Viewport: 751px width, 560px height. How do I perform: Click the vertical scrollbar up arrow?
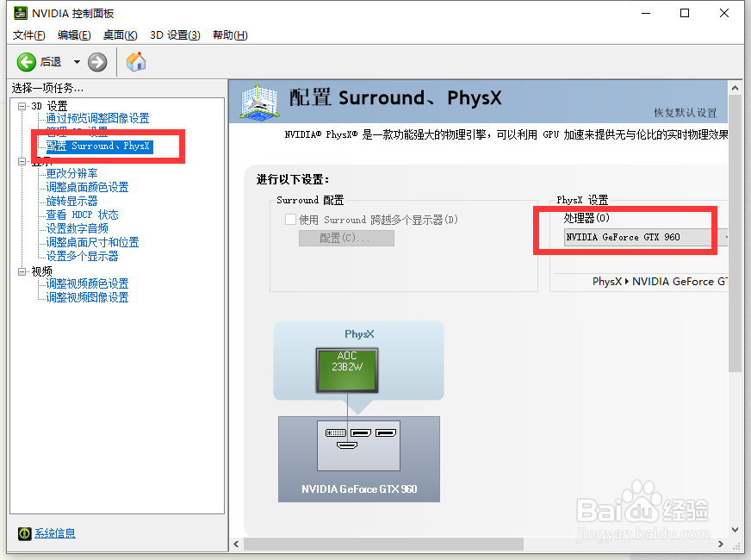pos(735,88)
